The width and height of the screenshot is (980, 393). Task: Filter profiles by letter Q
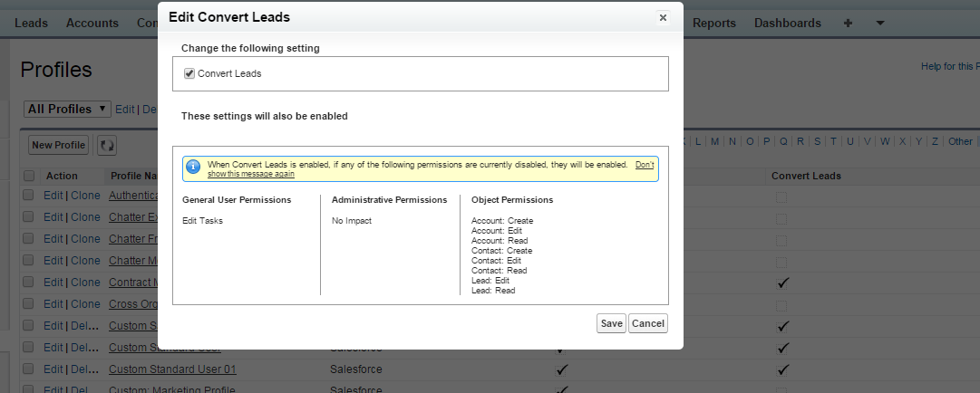(783, 141)
